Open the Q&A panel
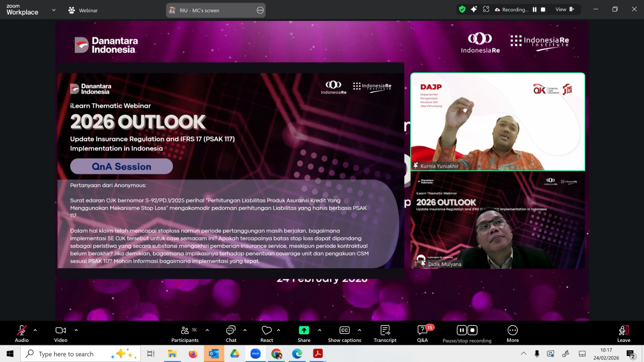The height and width of the screenshot is (362, 644). (x=422, y=334)
